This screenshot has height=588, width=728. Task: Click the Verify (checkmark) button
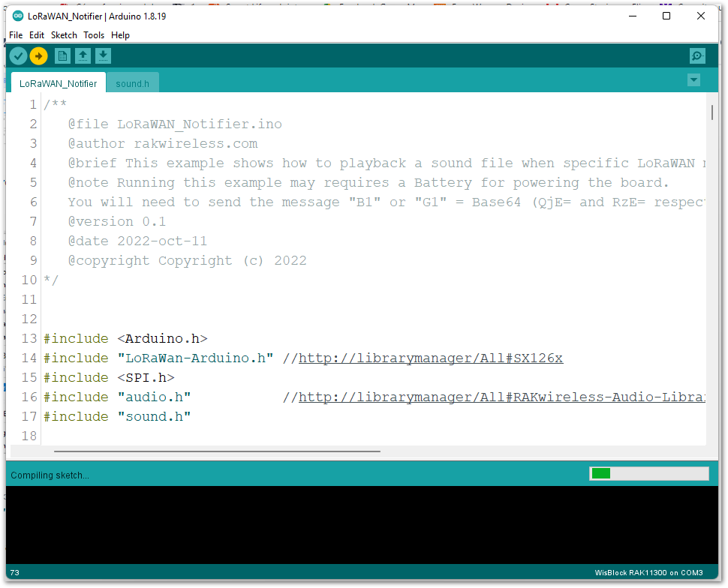pyautogui.click(x=18, y=56)
